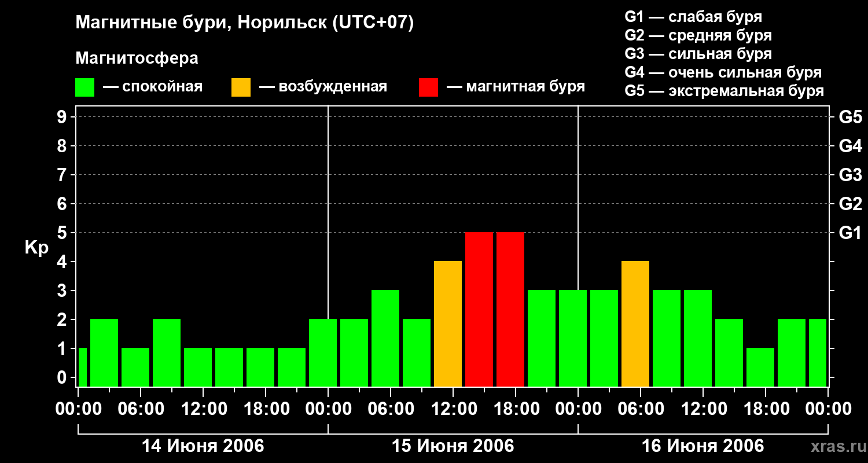Screen dimensions: 868x463
Task: Click the 00:00 label starting 15 Июня
Action: (328, 409)
